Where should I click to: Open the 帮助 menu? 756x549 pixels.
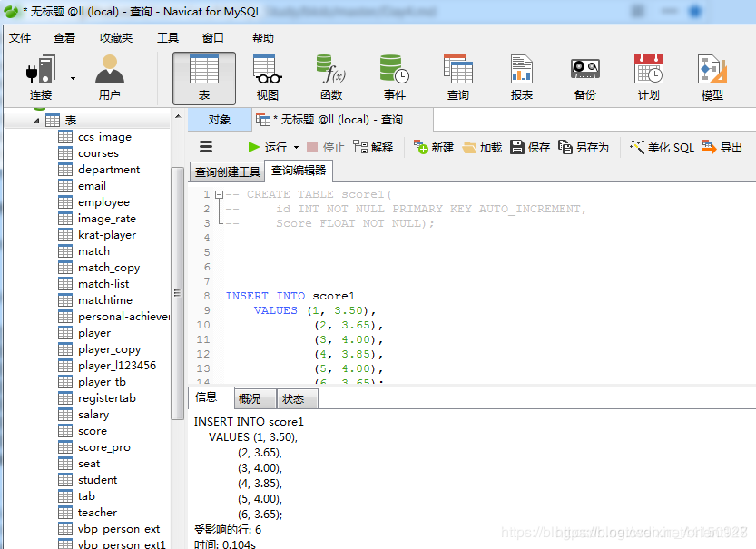(263, 37)
